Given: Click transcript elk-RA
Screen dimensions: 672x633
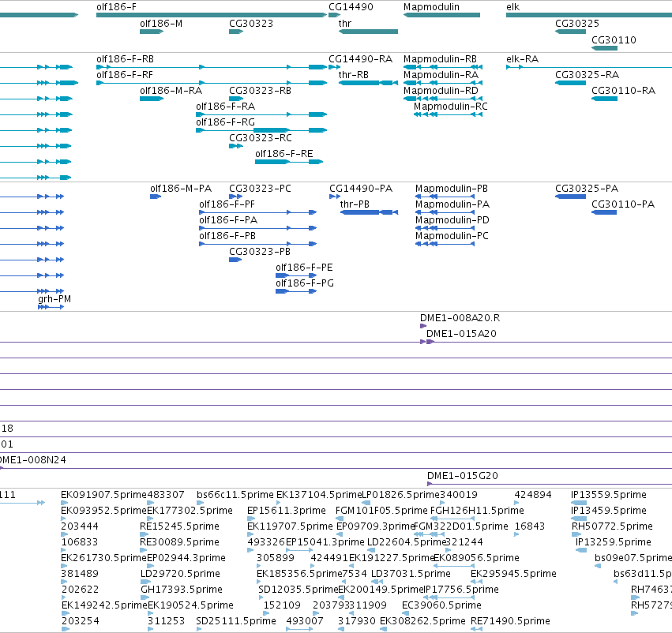Looking at the screenshot, I should point(589,67).
